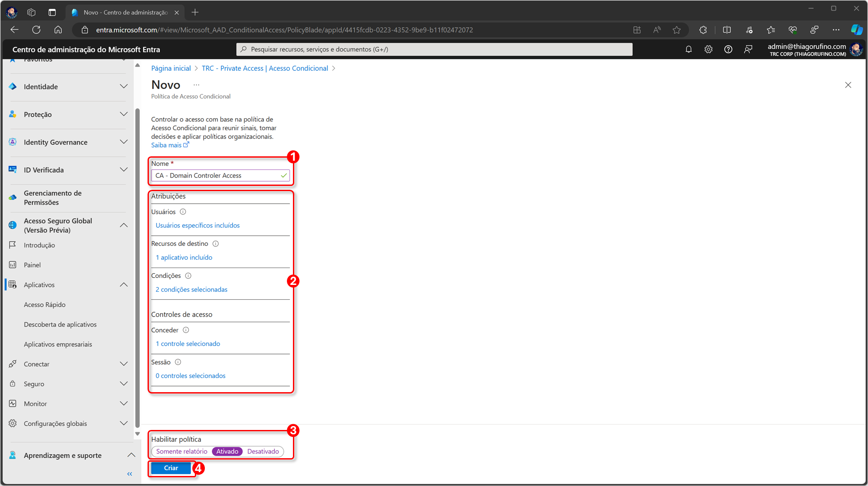Open the browser favorites list icon
868x486 pixels.
(771, 30)
